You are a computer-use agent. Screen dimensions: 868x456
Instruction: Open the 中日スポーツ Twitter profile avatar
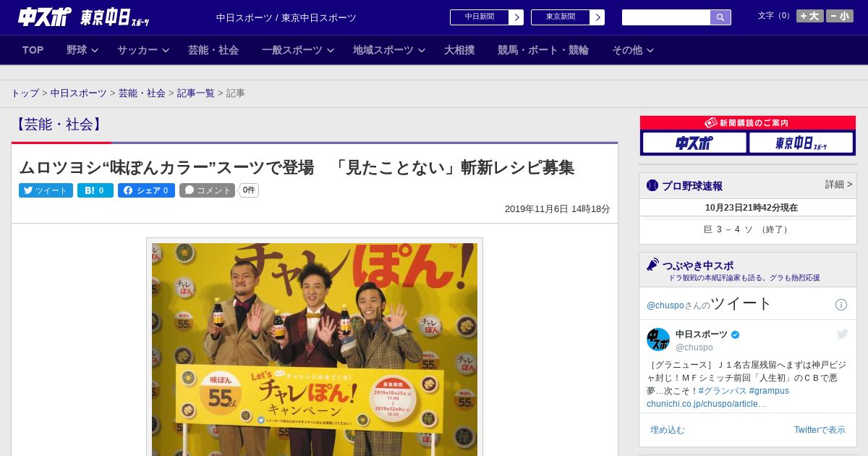click(658, 339)
